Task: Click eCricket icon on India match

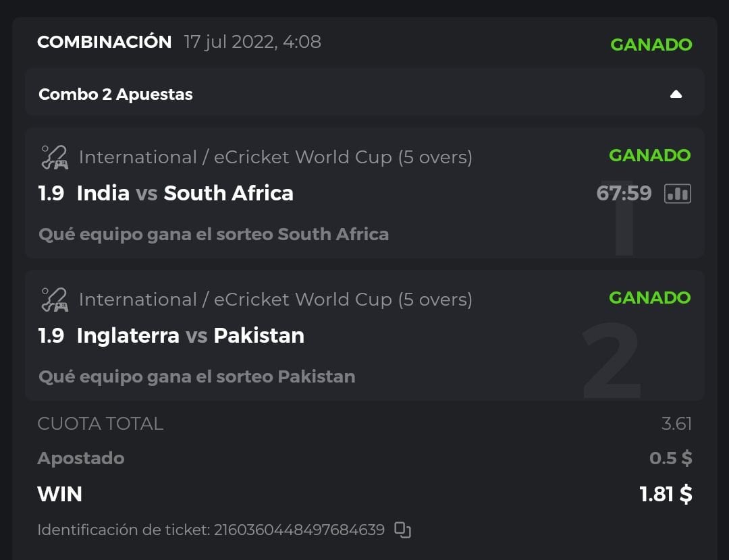Action: click(x=54, y=157)
